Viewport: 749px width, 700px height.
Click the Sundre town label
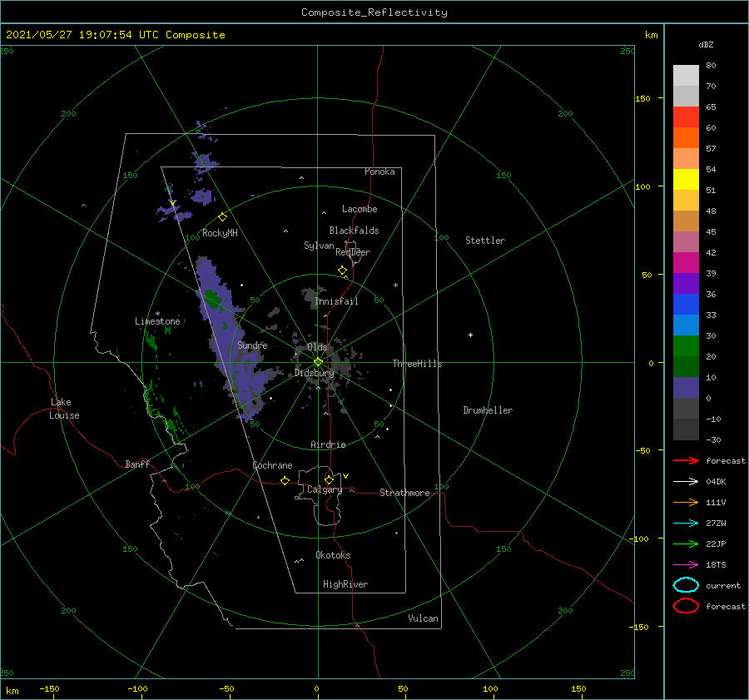[x=252, y=345]
